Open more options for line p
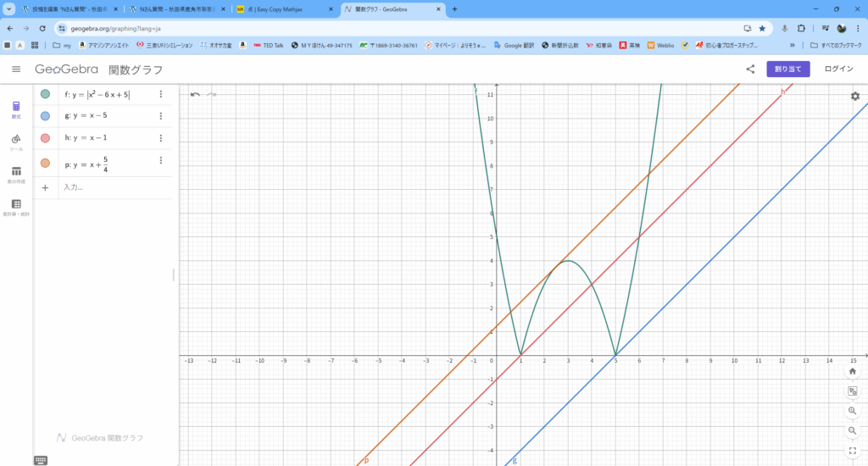The height and width of the screenshot is (466, 868). [160, 161]
